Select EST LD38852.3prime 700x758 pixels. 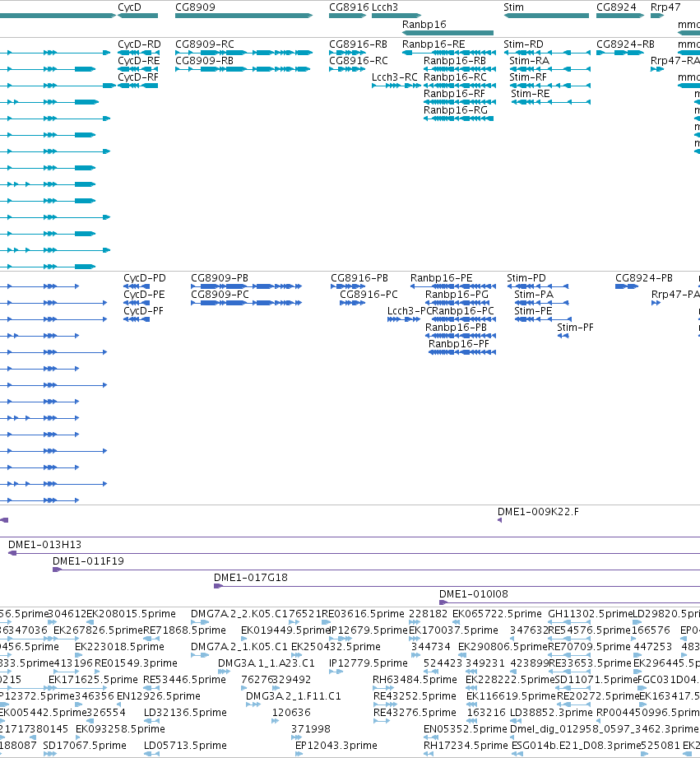551,713
